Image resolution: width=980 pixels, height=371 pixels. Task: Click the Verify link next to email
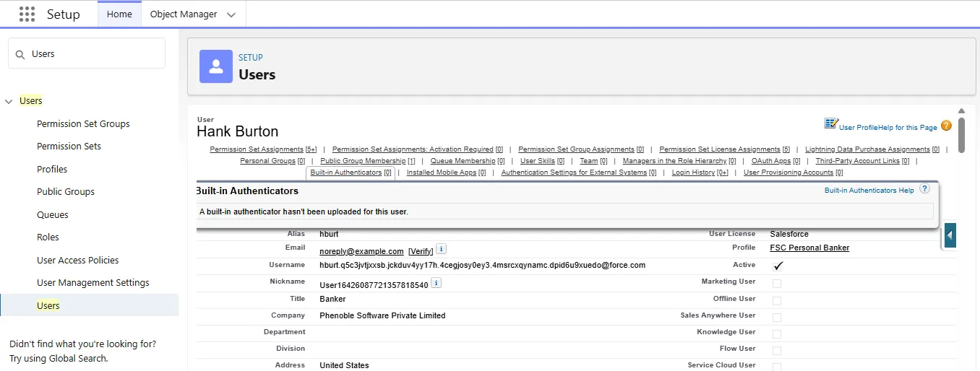click(421, 251)
